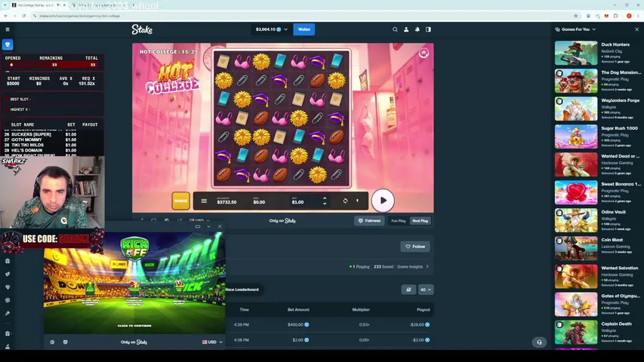Viewport: 644px width, 362px height.
Task: Reload the browser page
Action: 24,16
